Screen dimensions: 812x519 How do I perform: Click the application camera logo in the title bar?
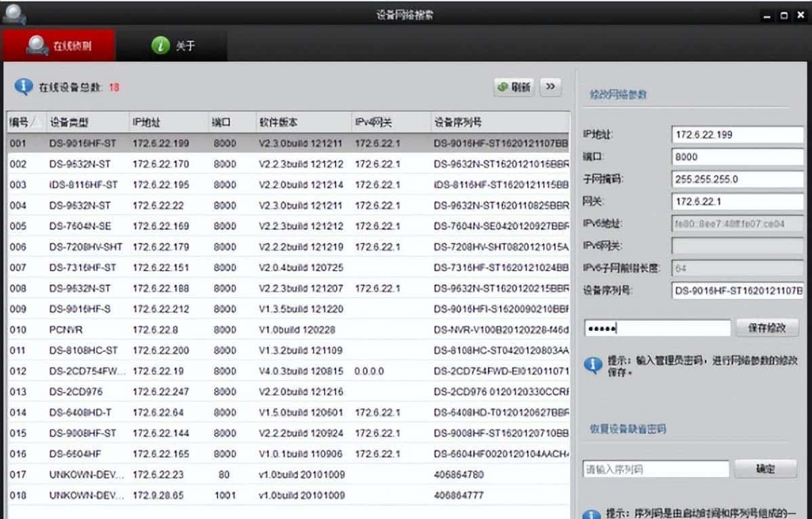click(15, 14)
